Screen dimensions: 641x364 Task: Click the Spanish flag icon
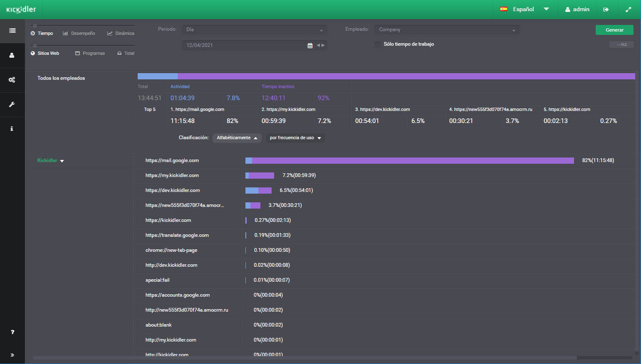(504, 9)
